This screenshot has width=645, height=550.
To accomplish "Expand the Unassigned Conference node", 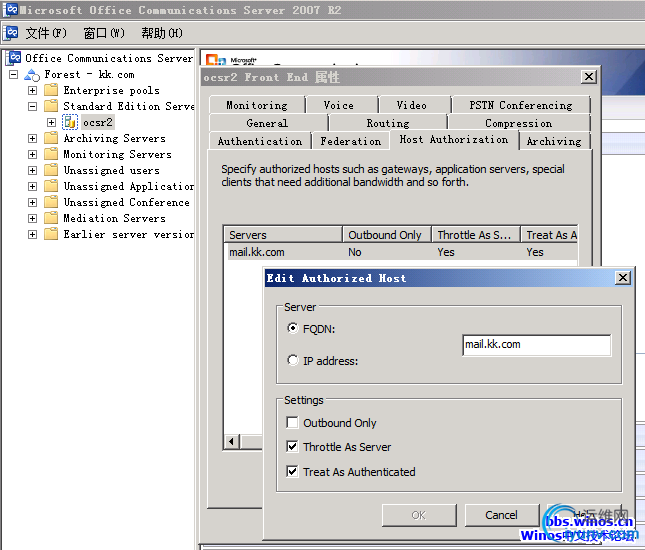I will [x=32, y=202].
